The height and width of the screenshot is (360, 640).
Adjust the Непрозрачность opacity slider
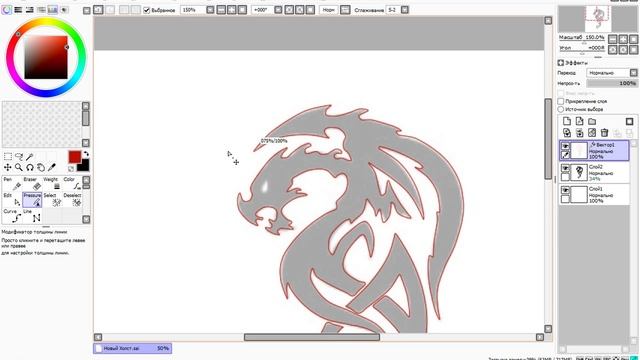(612, 83)
